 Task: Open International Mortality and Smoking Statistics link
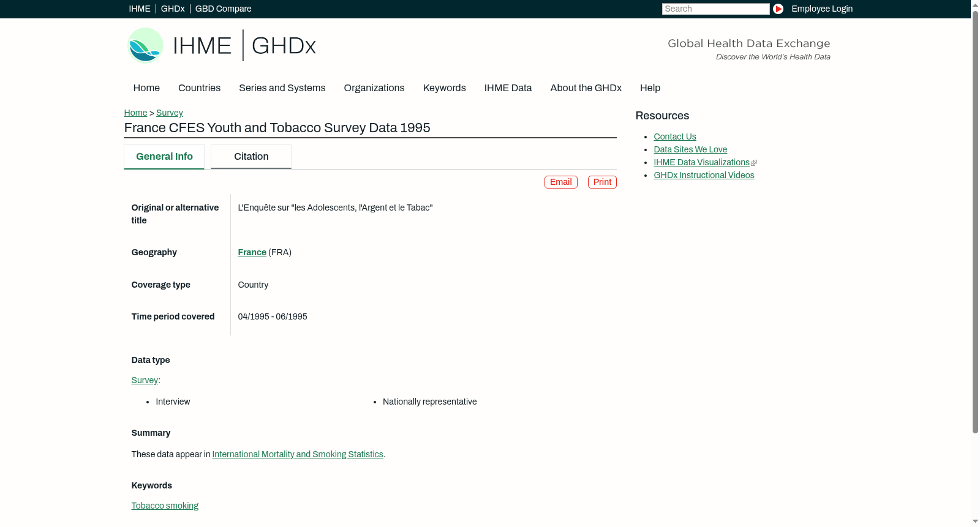(x=298, y=454)
